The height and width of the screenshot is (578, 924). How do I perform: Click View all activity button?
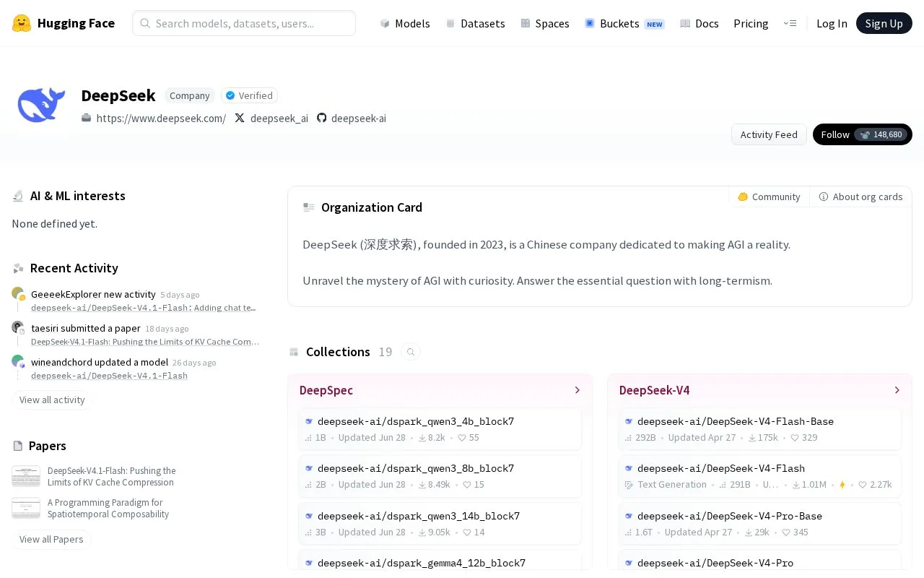click(x=52, y=400)
